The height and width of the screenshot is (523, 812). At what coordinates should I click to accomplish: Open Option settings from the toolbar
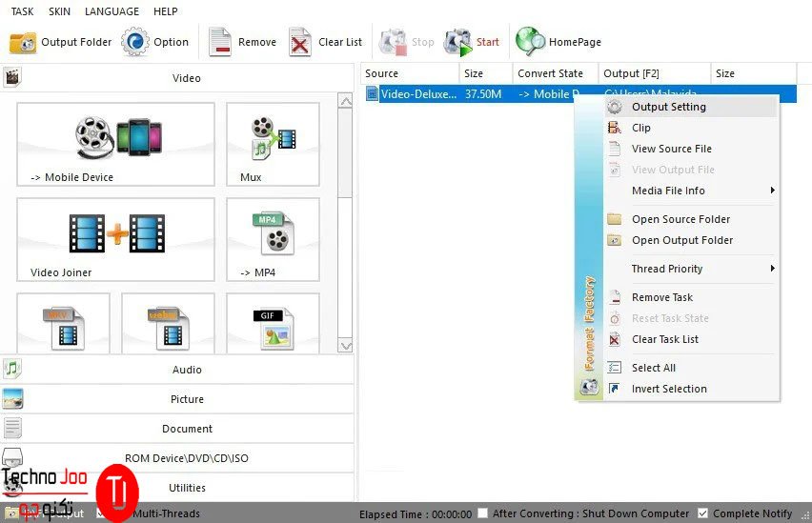tap(135, 42)
